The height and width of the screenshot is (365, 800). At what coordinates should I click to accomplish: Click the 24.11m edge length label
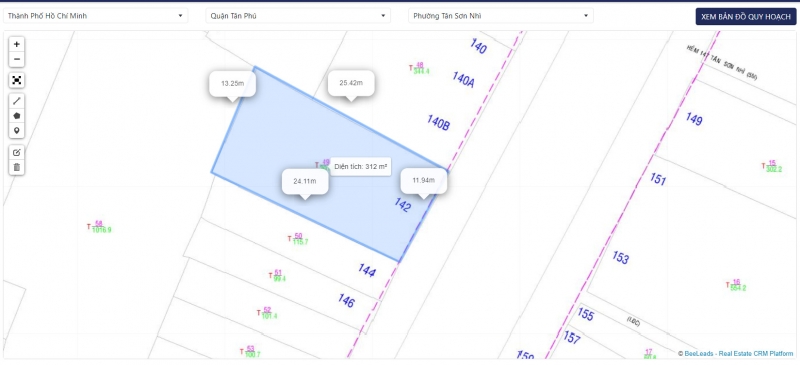click(x=305, y=181)
